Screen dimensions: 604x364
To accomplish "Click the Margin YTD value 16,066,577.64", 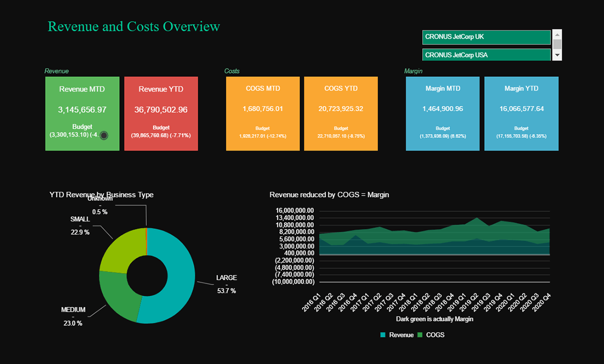I will click(x=521, y=109).
